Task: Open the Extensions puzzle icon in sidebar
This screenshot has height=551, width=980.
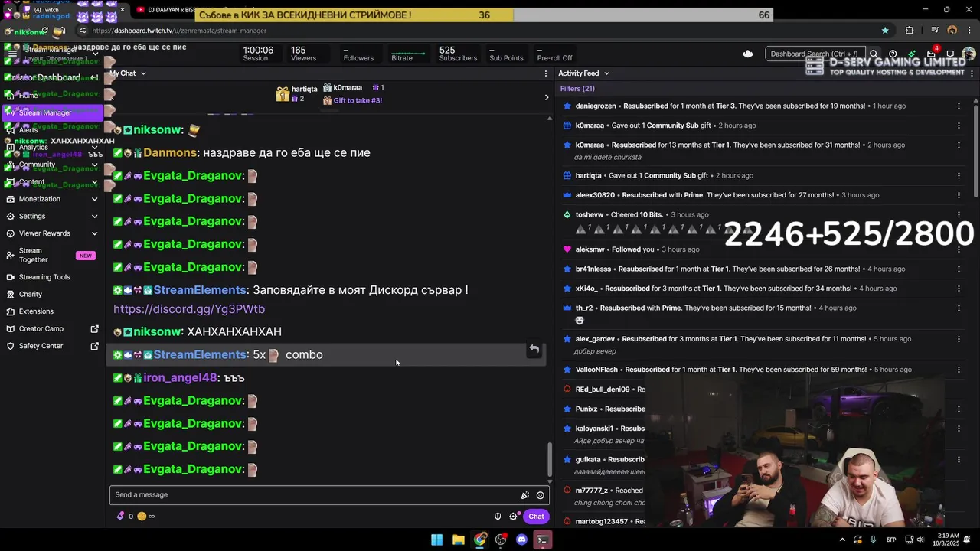Action: click(x=10, y=311)
